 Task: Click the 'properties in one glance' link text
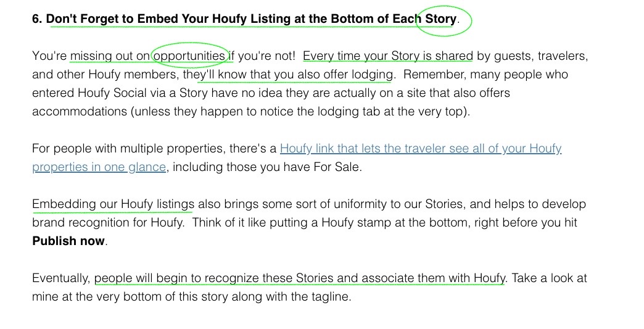(x=99, y=167)
